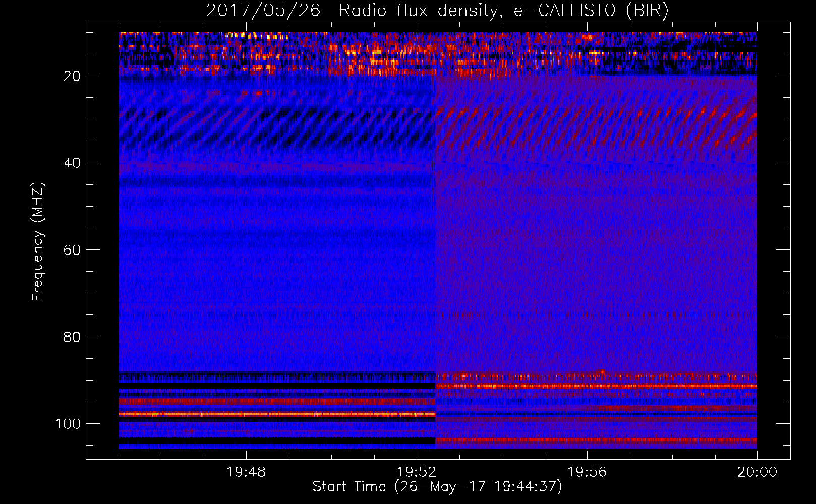Click the 19:56 time tick label
The image size is (816, 504).
tap(587, 472)
